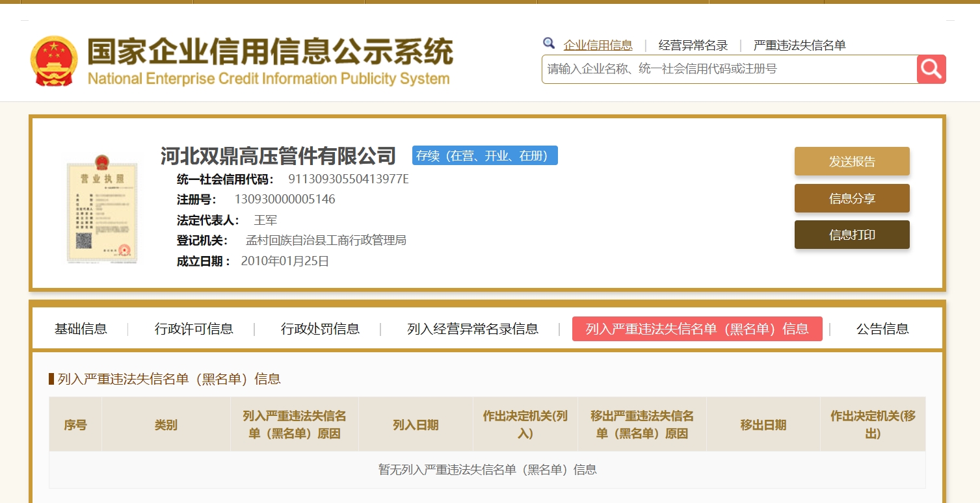This screenshot has width=980, height=503.
Task: Open the 公告信息 tab
Action: pyautogui.click(x=882, y=329)
